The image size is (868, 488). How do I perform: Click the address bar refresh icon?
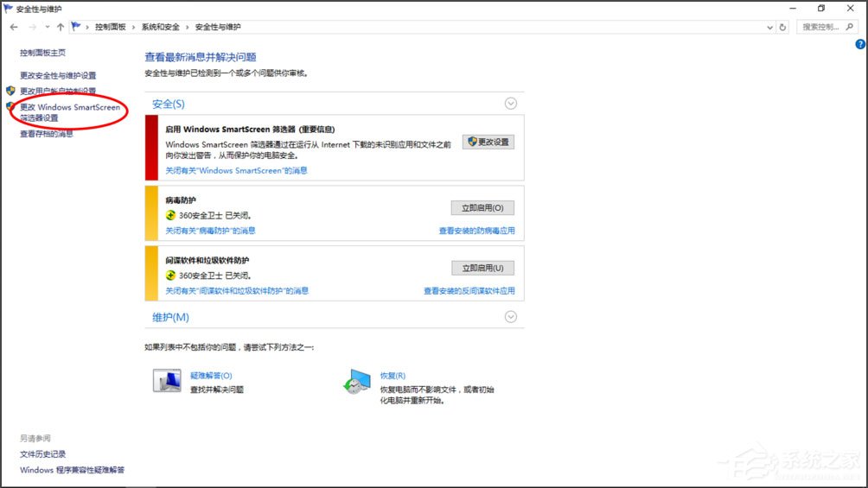[x=783, y=27]
